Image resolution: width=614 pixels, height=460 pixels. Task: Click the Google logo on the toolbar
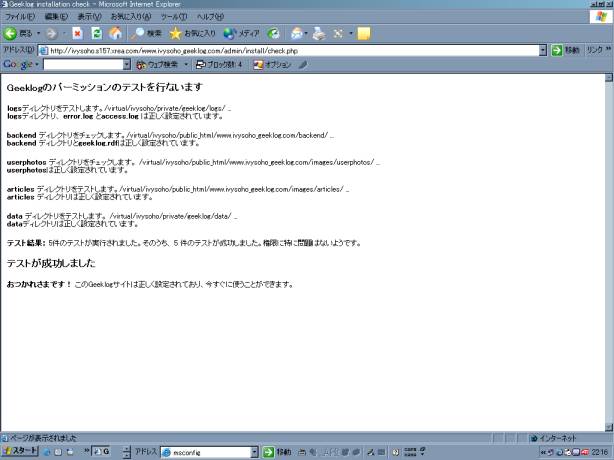(18, 64)
